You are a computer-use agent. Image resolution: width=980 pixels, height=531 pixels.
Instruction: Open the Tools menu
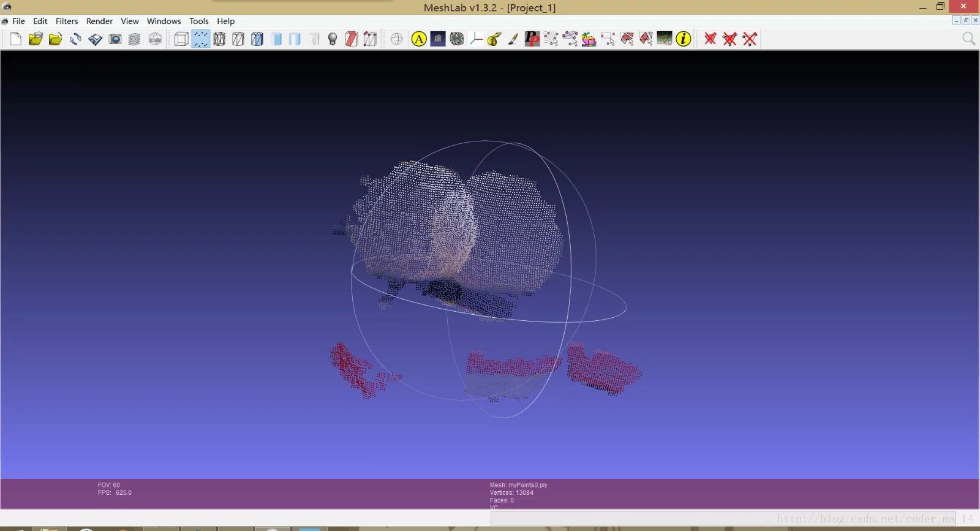click(199, 21)
